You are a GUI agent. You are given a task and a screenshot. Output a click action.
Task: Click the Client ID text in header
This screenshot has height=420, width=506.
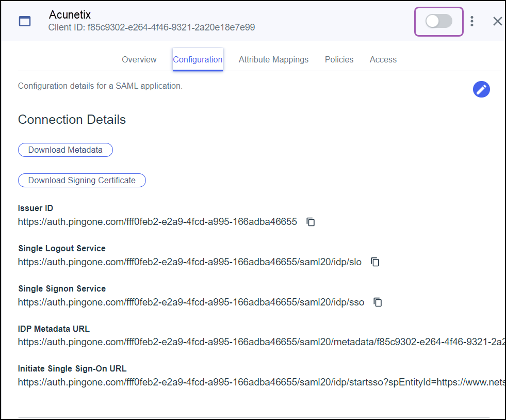[152, 27]
